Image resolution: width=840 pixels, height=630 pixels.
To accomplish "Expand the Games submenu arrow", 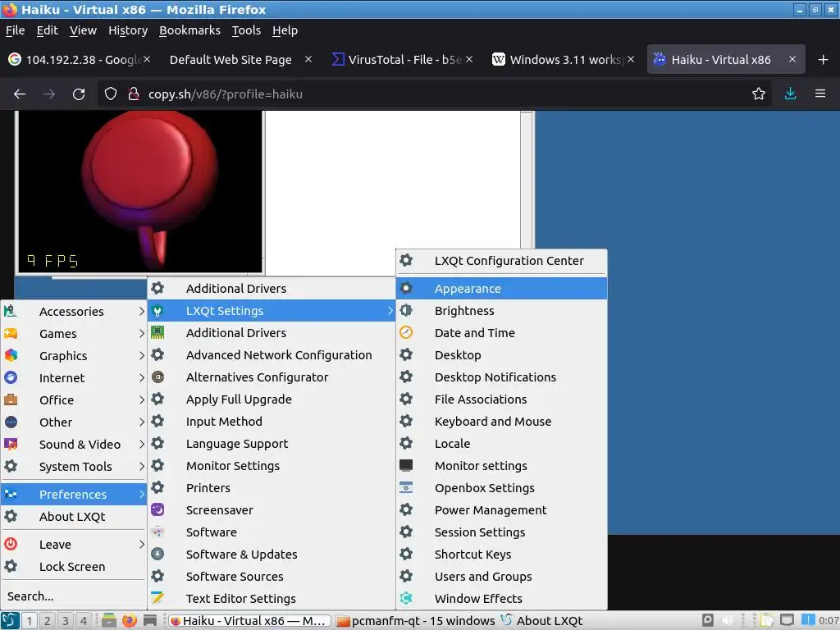I will click(x=141, y=333).
